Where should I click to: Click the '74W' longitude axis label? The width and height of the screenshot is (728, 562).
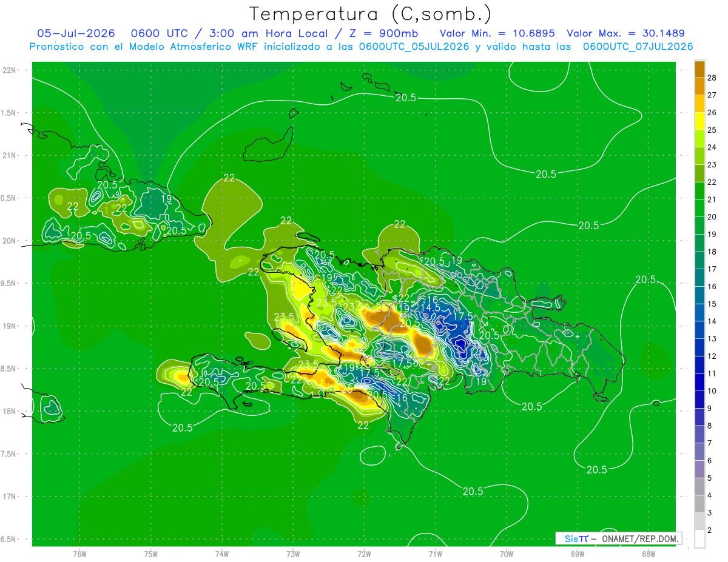tap(222, 554)
